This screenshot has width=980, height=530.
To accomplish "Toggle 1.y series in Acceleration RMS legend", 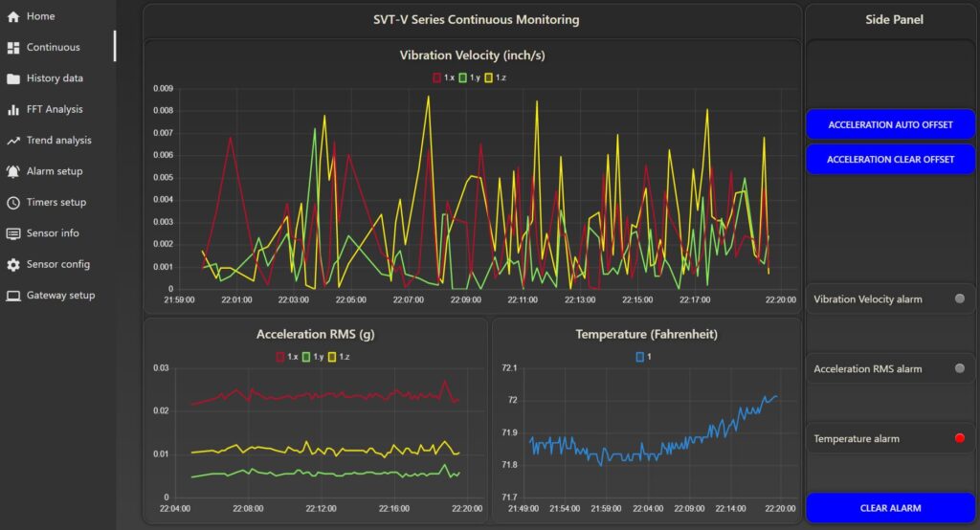I will coord(313,357).
